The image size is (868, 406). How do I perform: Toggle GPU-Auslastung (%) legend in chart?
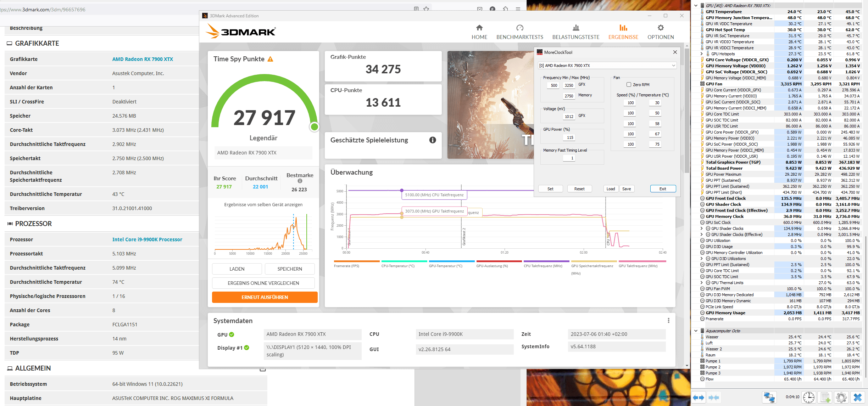coord(499,264)
